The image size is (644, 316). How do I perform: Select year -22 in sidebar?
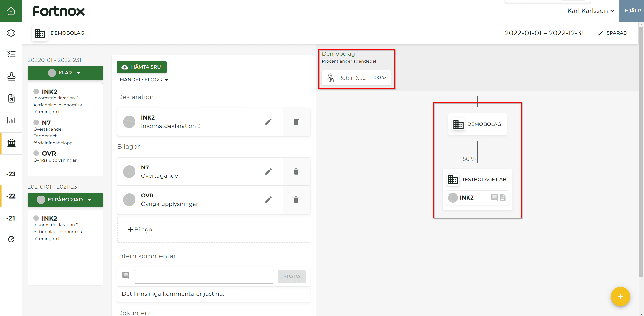(x=11, y=196)
